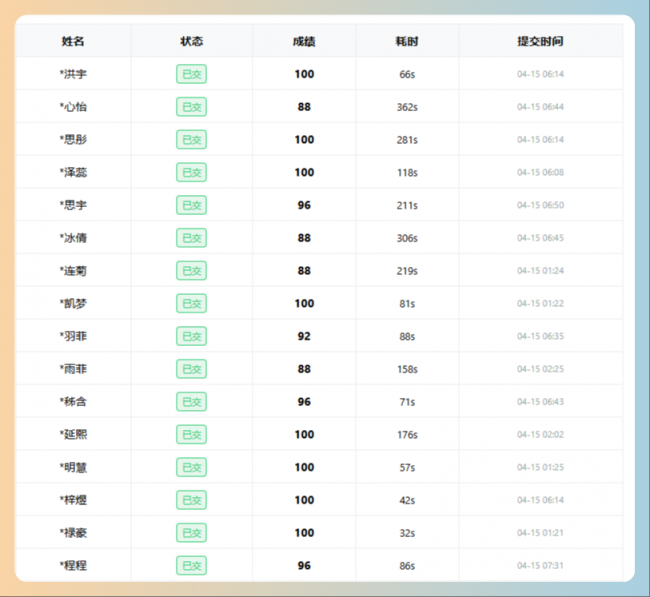The image size is (650, 597).
Task: Click the 耗时 column header
Action: (x=407, y=41)
